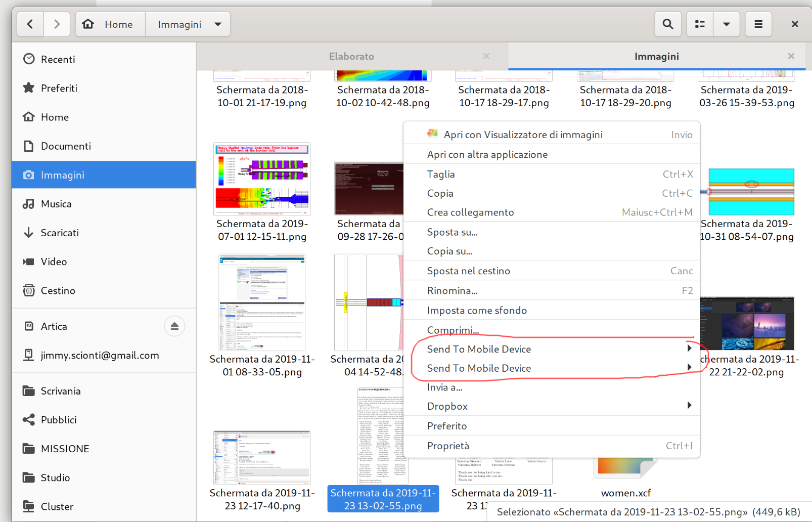
Task: Expand the Immagini path bar dropdown
Action: (x=218, y=24)
